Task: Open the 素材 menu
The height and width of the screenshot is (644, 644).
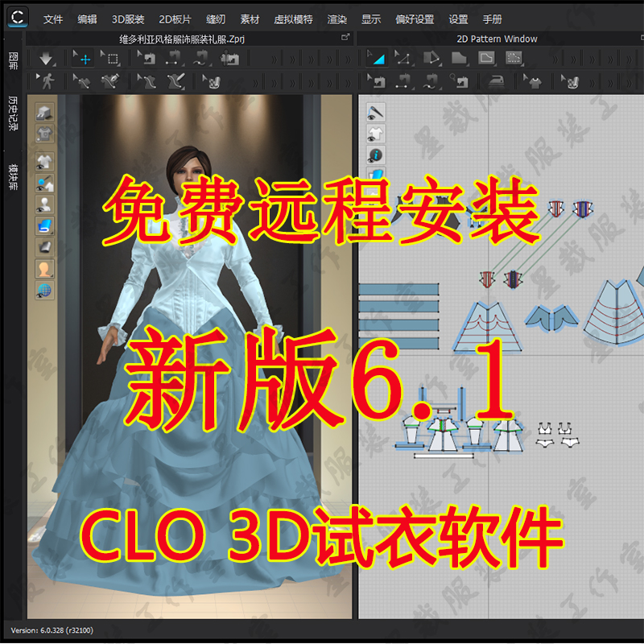Action: coord(250,19)
